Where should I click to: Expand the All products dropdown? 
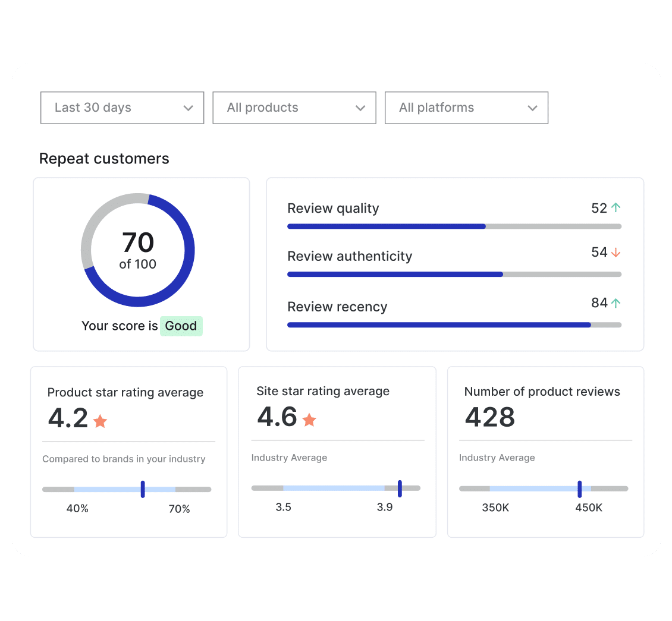click(x=294, y=108)
